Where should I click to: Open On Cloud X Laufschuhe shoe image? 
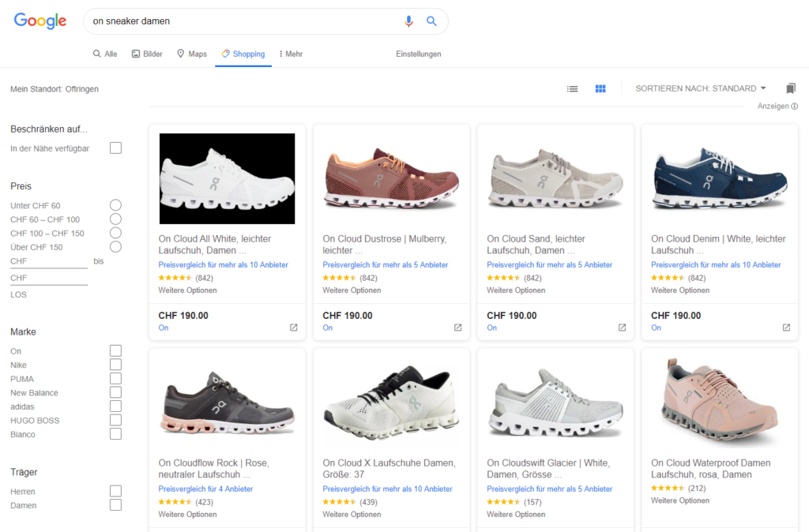392,403
